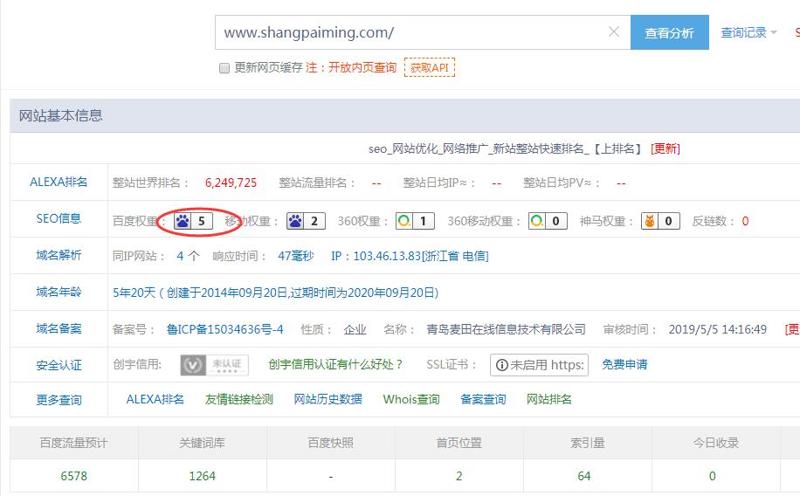Click the 百度流量预计 column header

point(74,442)
